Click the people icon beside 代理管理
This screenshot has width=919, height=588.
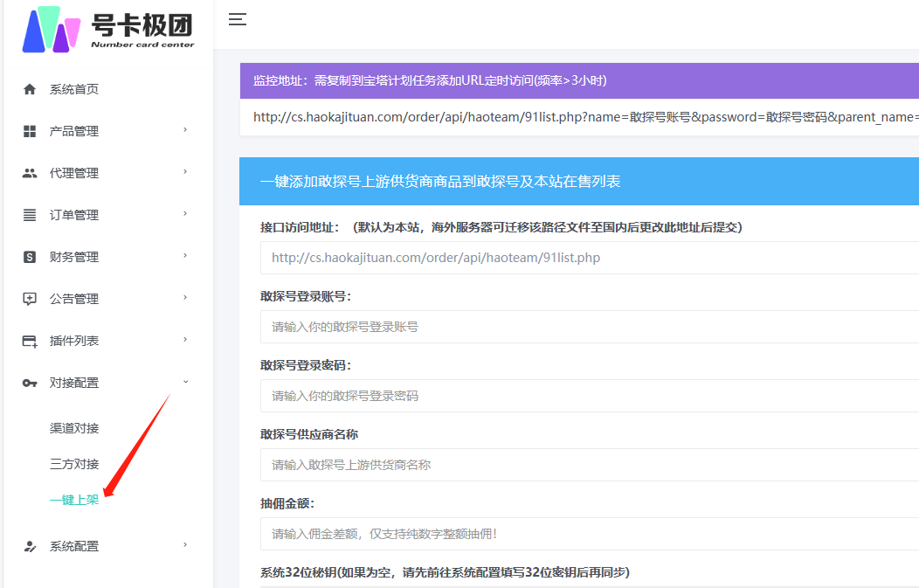[x=30, y=173]
